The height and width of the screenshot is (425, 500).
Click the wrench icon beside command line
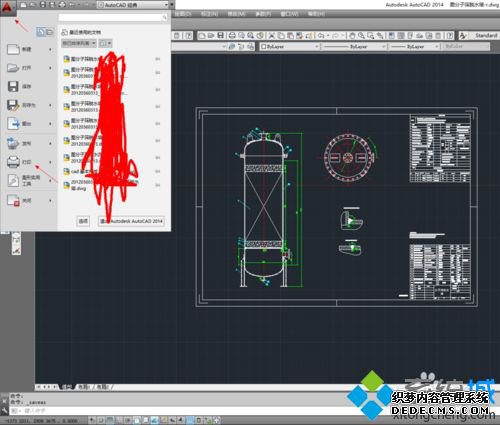pyautogui.click(x=4, y=410)
